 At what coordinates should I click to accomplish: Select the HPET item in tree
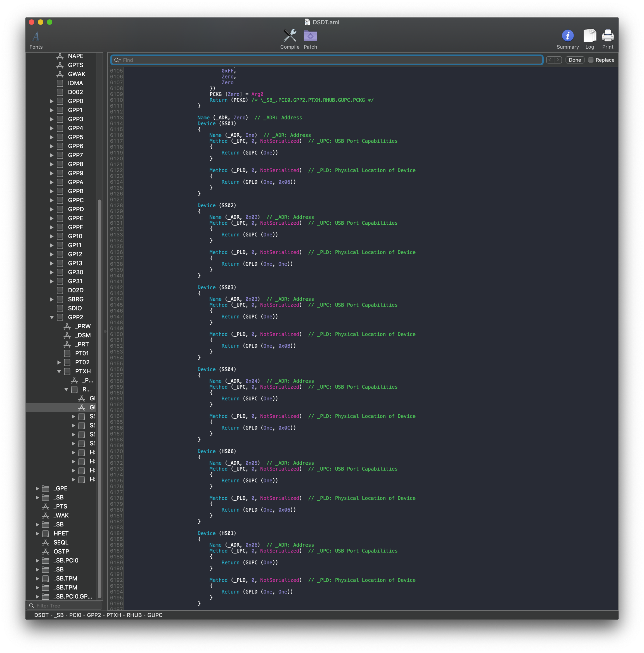pyautogui.click(x=61, y=533)
